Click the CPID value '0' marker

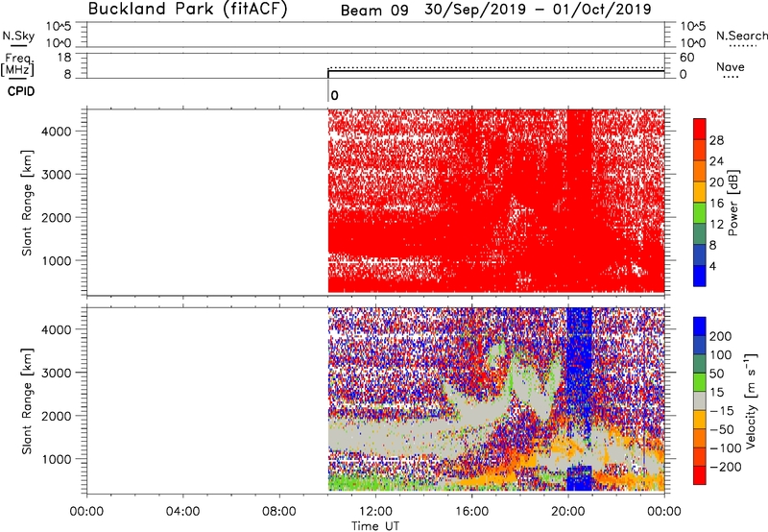click(334, 95)
